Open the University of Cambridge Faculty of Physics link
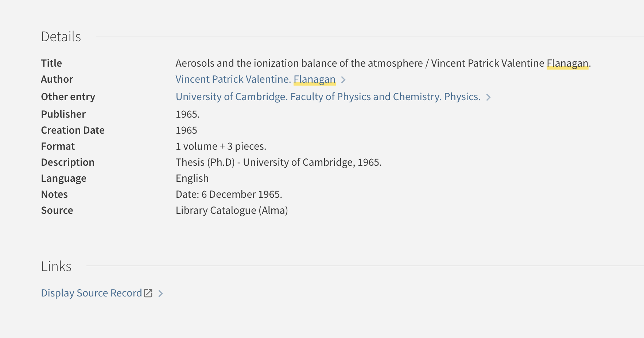644x338 pixels. (x=327, y=97)
